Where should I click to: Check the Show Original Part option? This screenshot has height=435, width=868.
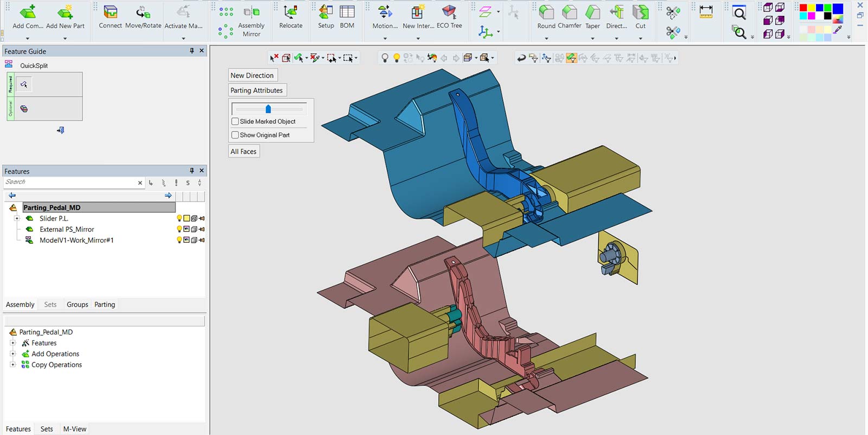click(235, 135)
